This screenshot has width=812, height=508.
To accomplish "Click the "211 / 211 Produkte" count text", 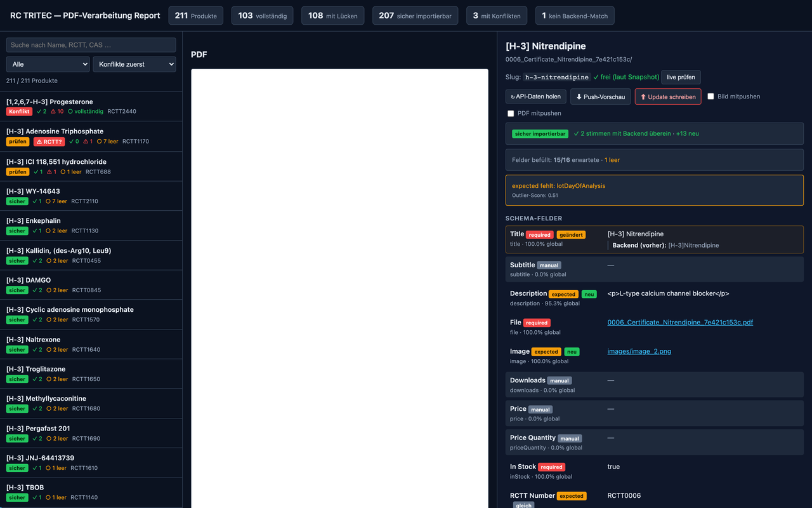I will click(x=32, y=81).
